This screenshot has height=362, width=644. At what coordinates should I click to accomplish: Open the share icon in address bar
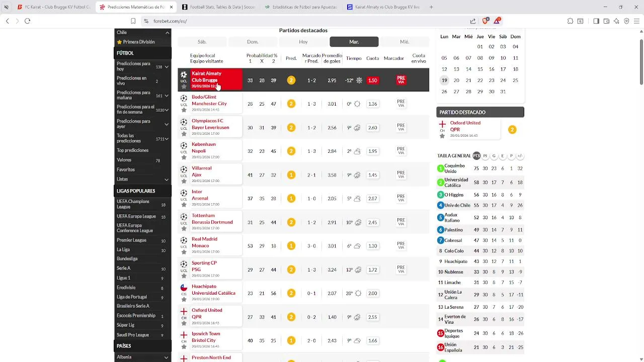pos(473,21)
